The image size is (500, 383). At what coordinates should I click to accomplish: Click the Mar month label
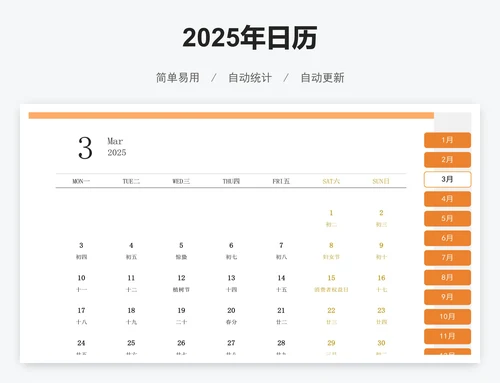115,141
